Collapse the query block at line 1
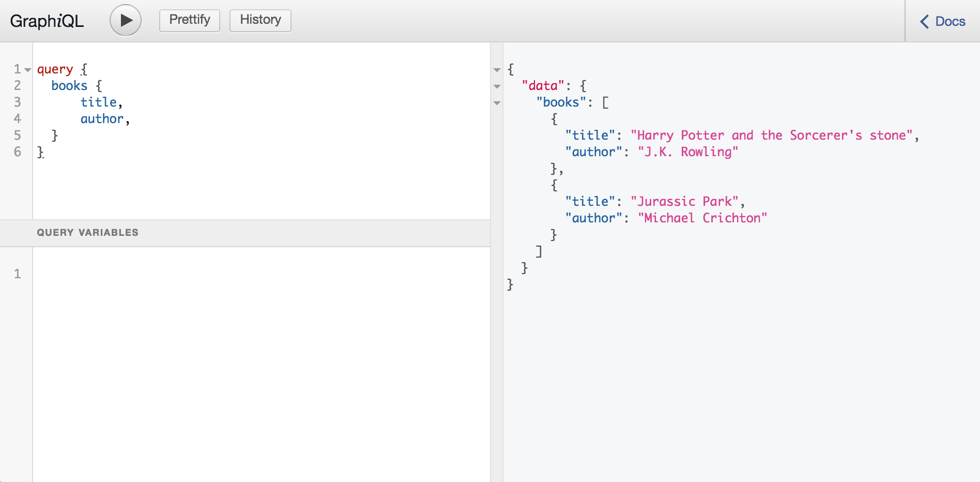 [x=28, y=70]
